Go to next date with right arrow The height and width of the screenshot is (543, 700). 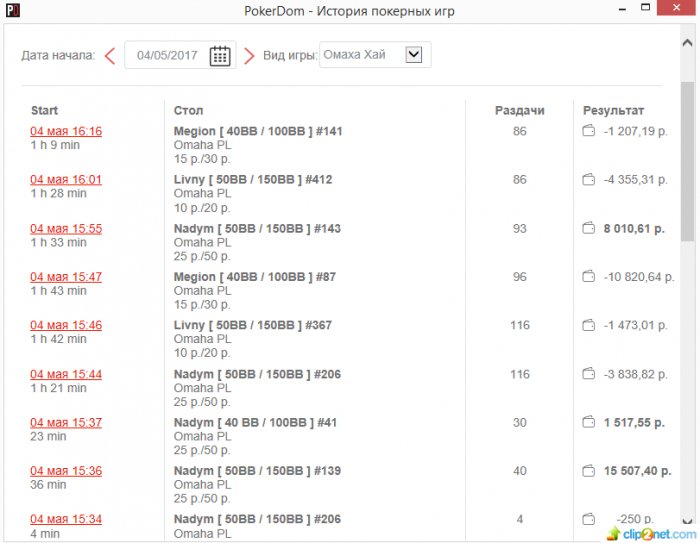click(x=249, y=56)
